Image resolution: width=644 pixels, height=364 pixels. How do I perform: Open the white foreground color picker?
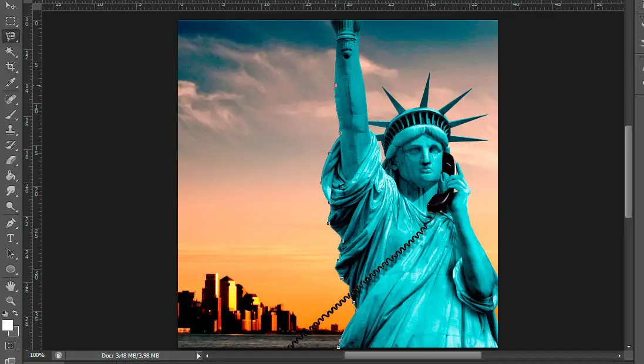7,325
